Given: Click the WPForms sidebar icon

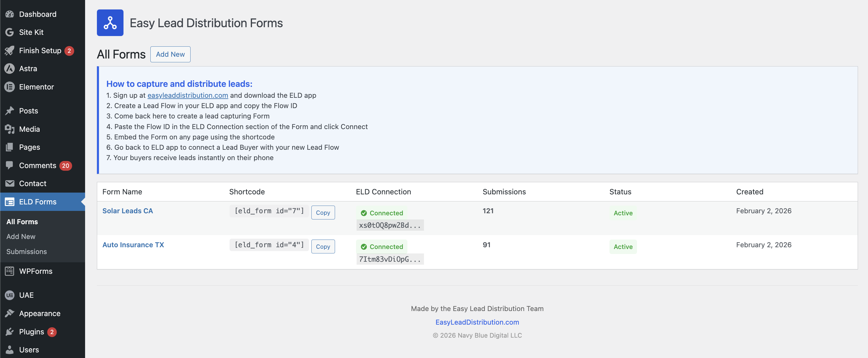Looking at the screenshot, I should coord(10,271).
